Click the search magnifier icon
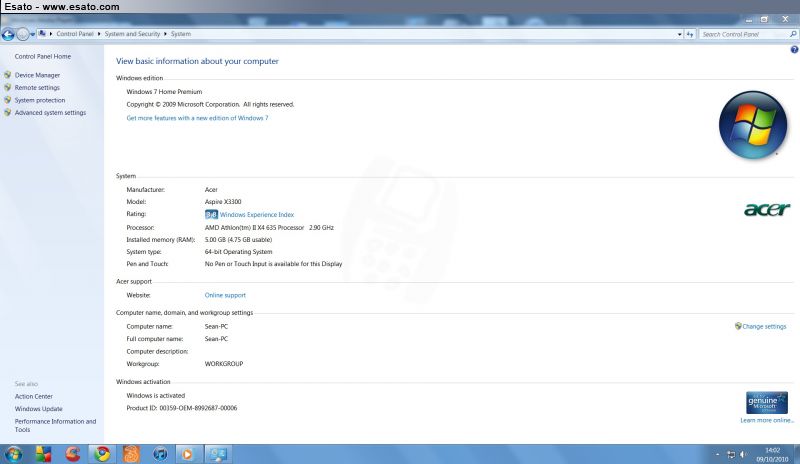The width and height of the screenshot is (800, 464). click(x=793, y=34)
